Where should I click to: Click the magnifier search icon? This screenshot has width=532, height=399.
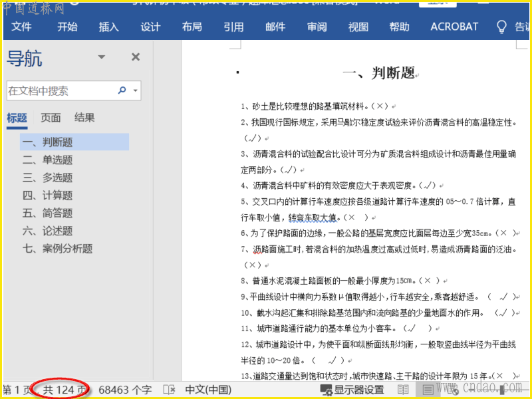(x=122, y=90)
